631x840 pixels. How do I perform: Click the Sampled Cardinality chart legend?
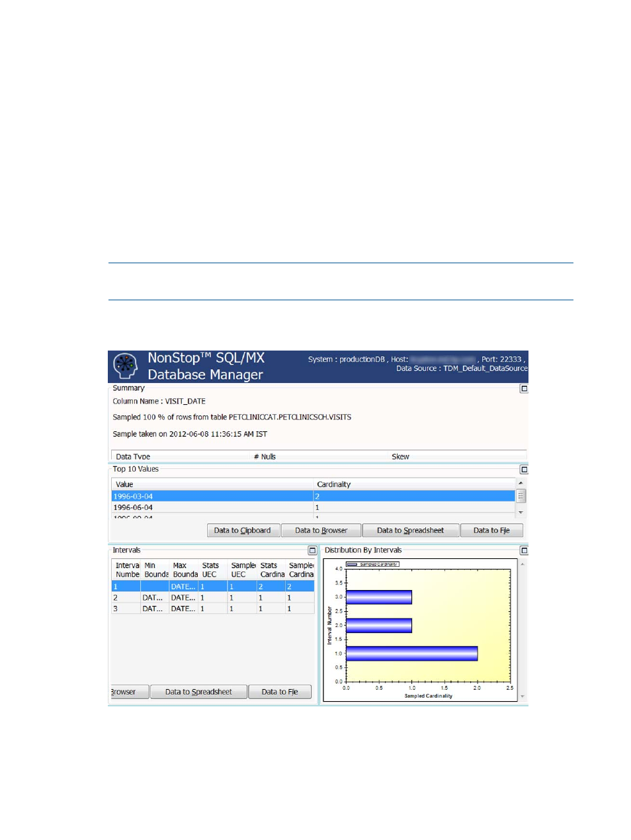[x=372, y=564]
